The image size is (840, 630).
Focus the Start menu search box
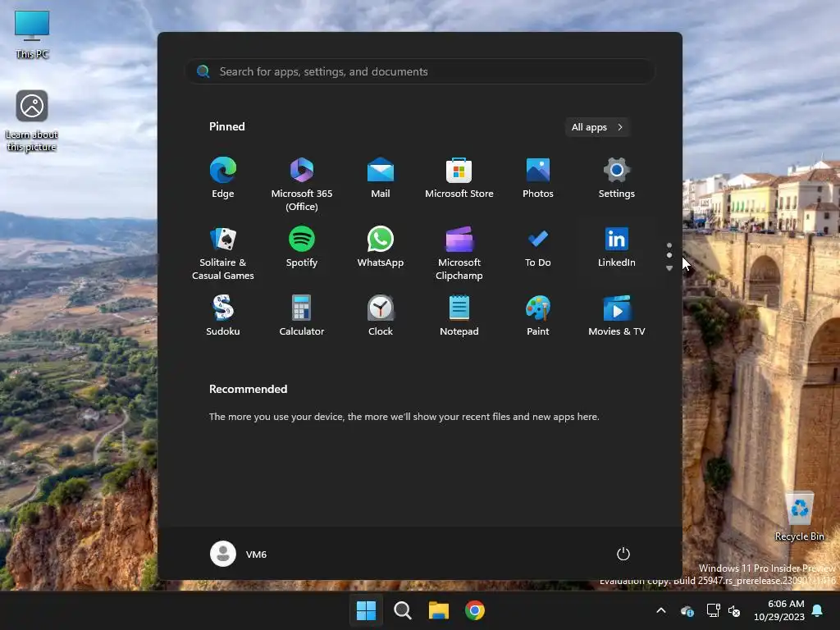[x=419, y=72]
